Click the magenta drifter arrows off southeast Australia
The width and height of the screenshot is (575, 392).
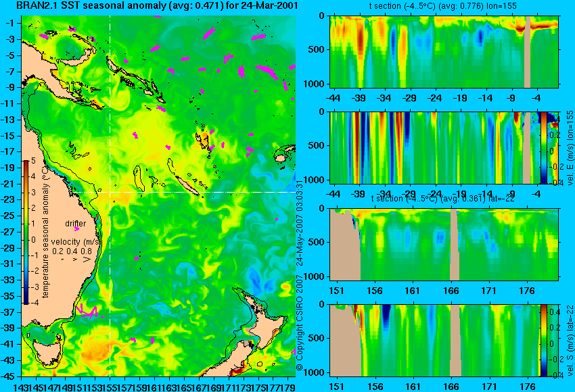point(87,312)
